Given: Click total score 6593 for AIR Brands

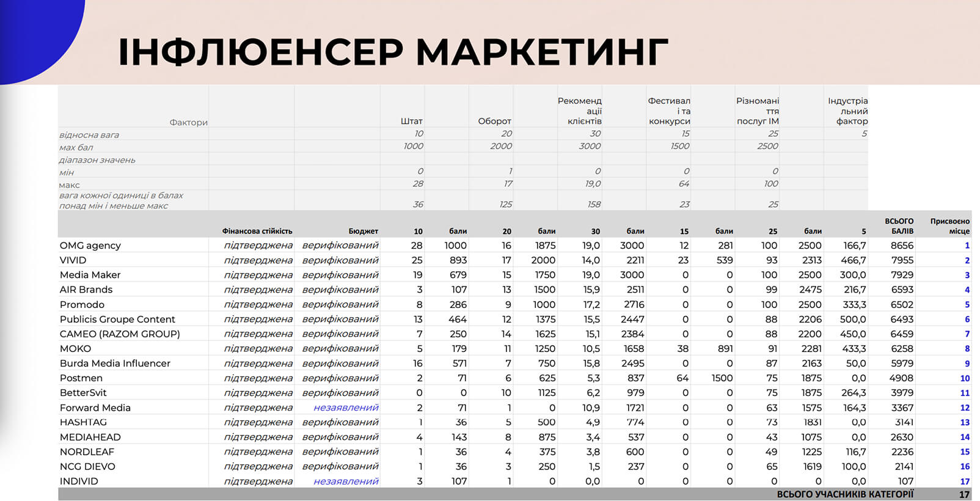Looking at the screenshot, I should click(x=902, y=290).
